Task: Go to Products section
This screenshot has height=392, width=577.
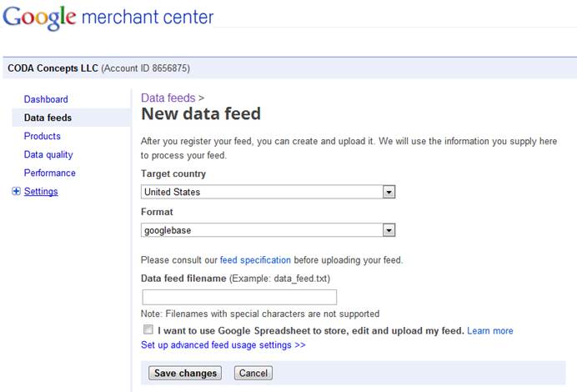Action: click(42, 136)
